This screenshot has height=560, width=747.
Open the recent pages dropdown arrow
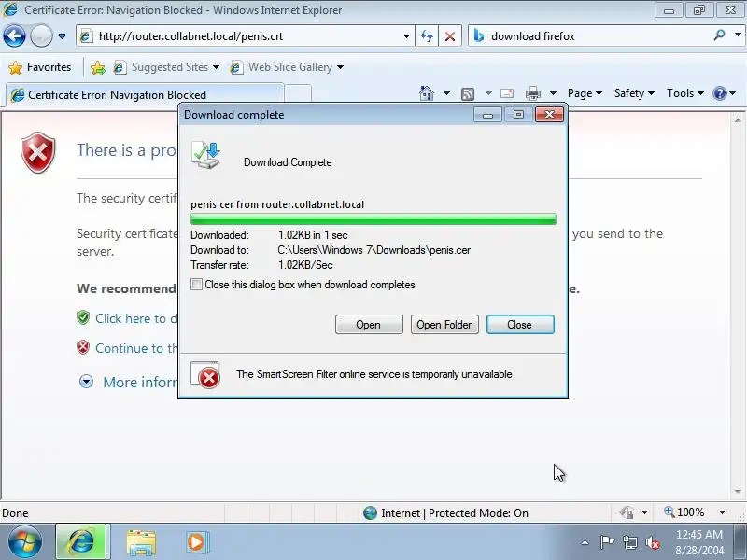point(62,36)
